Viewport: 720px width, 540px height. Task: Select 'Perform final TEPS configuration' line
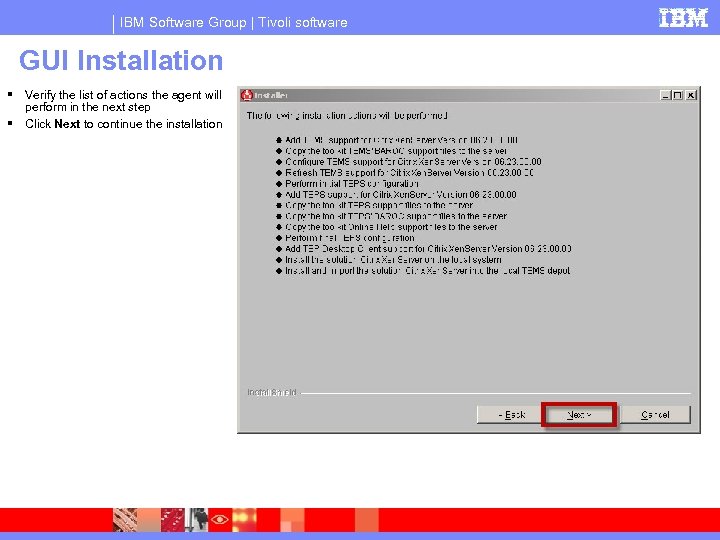pos(349,238)
